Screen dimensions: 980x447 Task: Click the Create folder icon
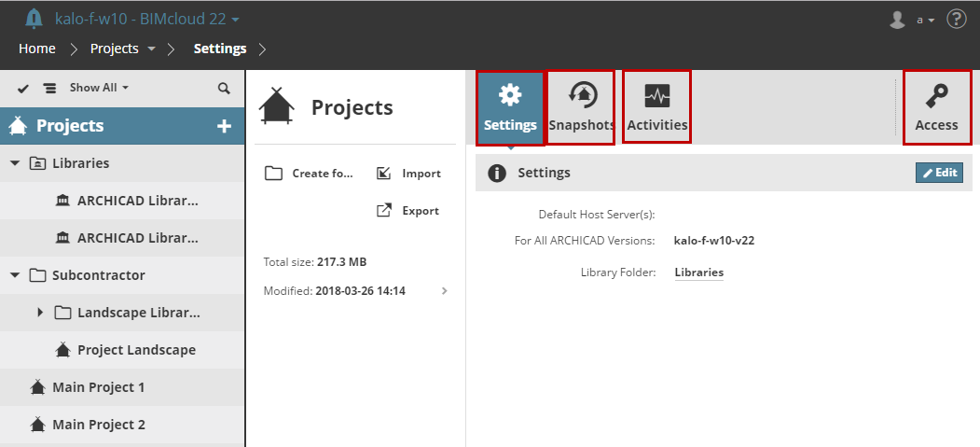point(273,173)
